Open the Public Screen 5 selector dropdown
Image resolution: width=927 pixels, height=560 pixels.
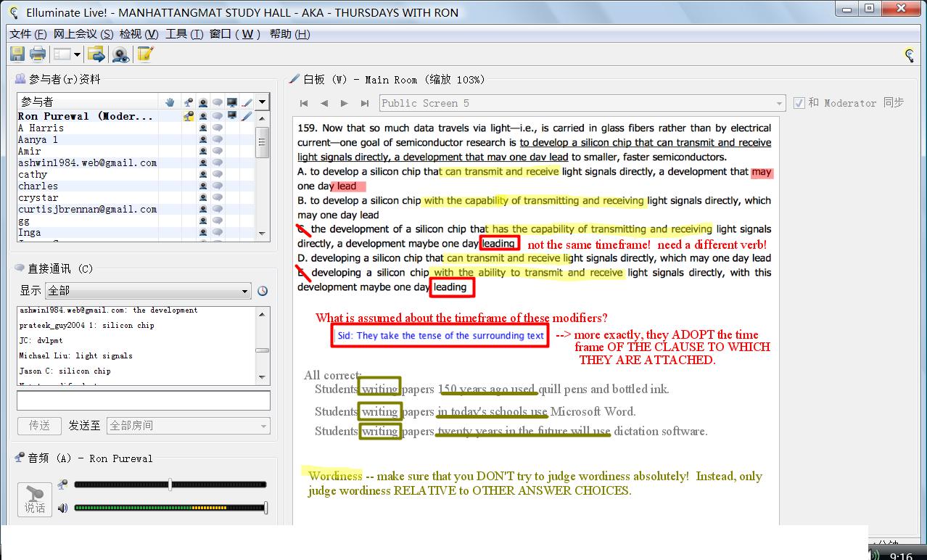582,103
